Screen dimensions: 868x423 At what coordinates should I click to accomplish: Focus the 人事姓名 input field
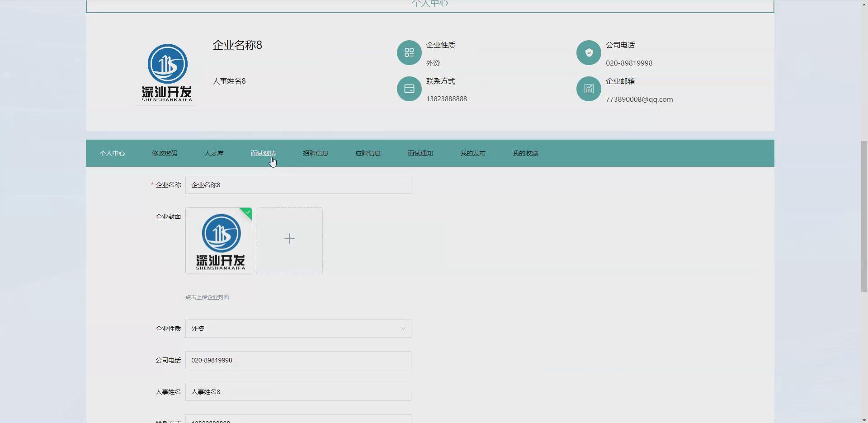coord(298,392)
